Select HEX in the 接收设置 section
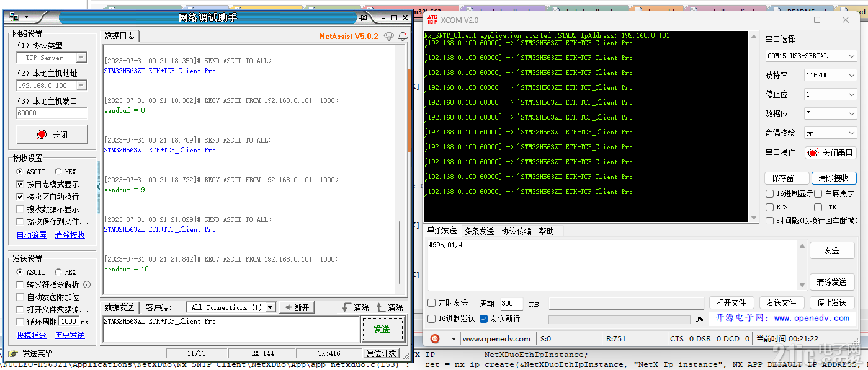 (65, 172)
